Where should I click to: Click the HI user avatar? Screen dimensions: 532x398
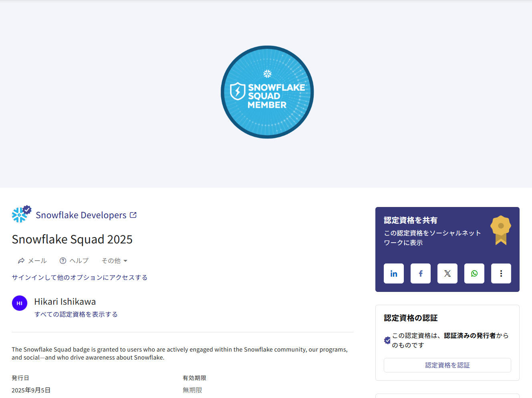(20, 303)
